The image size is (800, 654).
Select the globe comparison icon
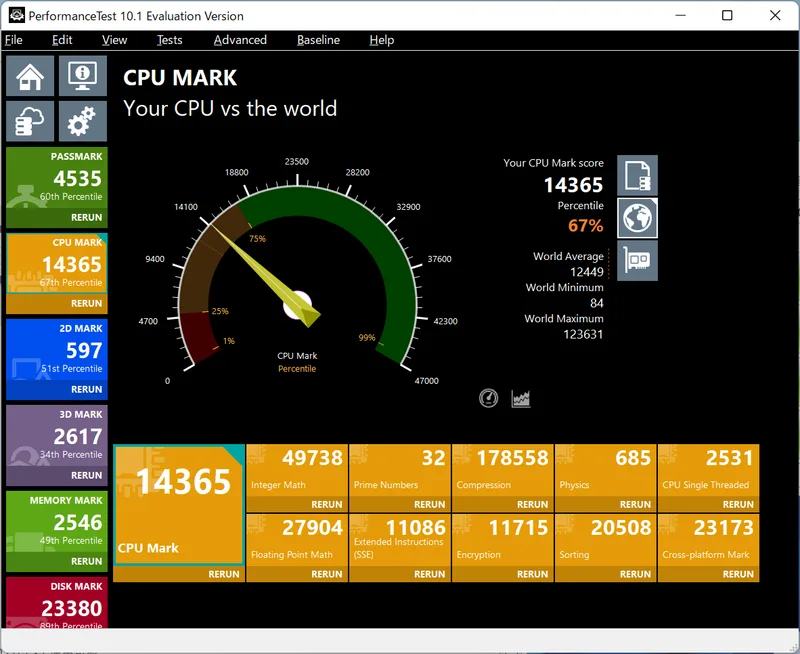click(x=637, y=218)
